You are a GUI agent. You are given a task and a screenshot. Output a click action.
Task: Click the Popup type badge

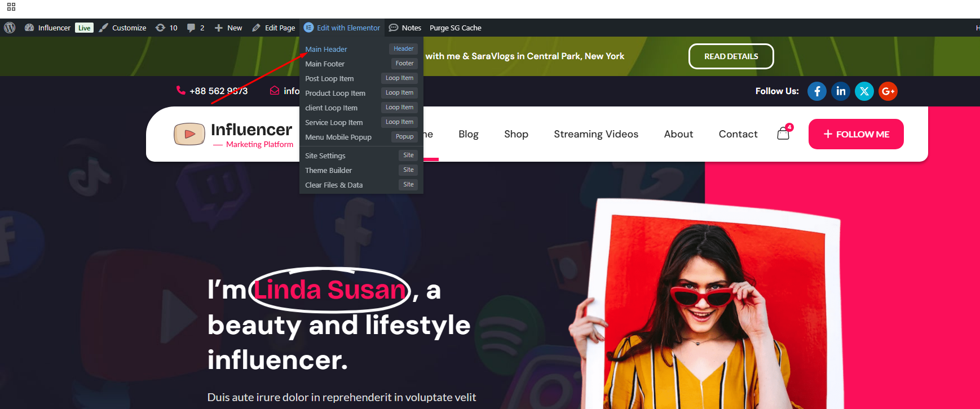pos(404,137)
